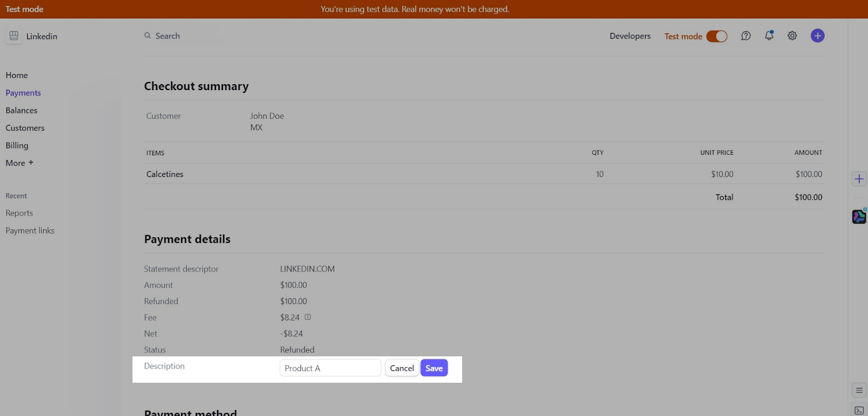Click the customer name John Doe
Image resolution: width=868 pixels, height=416 pixels.
click(x=267, y=116)
